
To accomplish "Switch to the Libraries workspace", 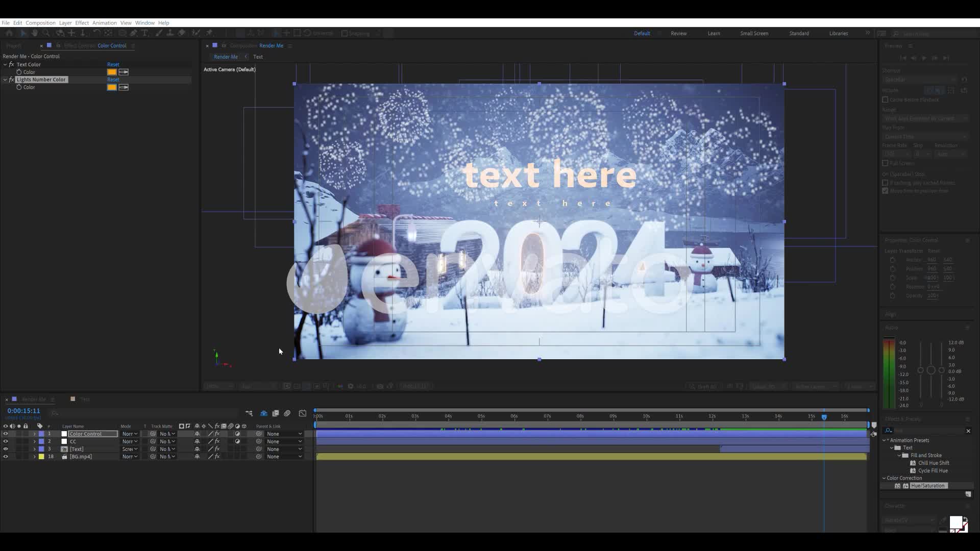I will pyautogui.click(x=838, y=34).
